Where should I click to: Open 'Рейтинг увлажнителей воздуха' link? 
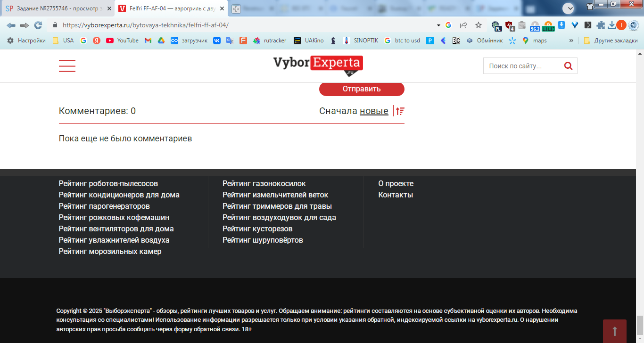114,240
